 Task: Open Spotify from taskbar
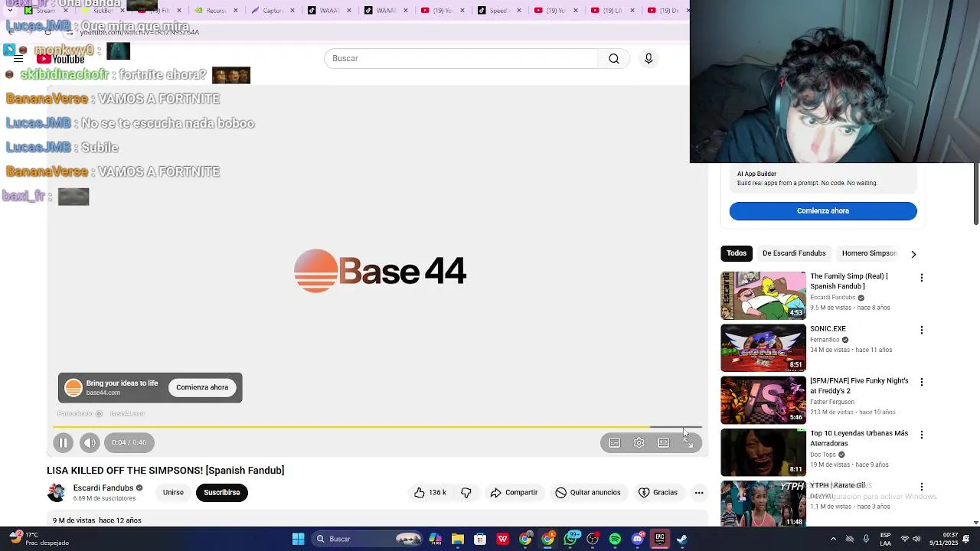click(615, 540)
